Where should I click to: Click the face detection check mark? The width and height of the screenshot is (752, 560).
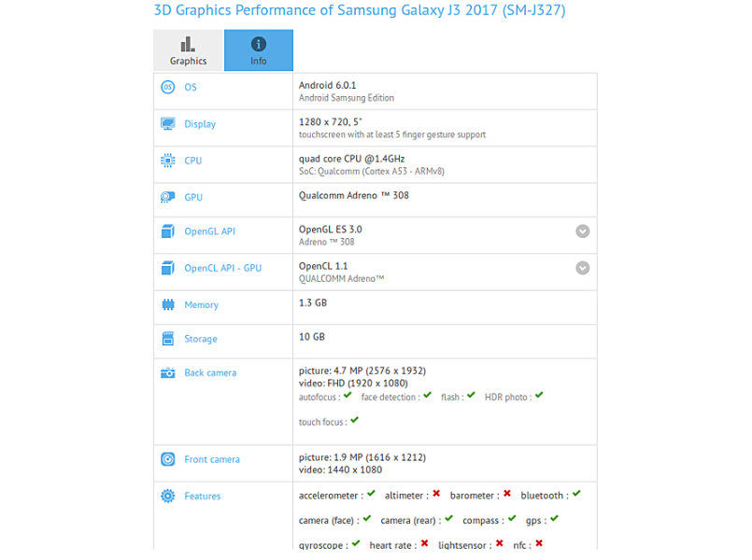[427, 395]
